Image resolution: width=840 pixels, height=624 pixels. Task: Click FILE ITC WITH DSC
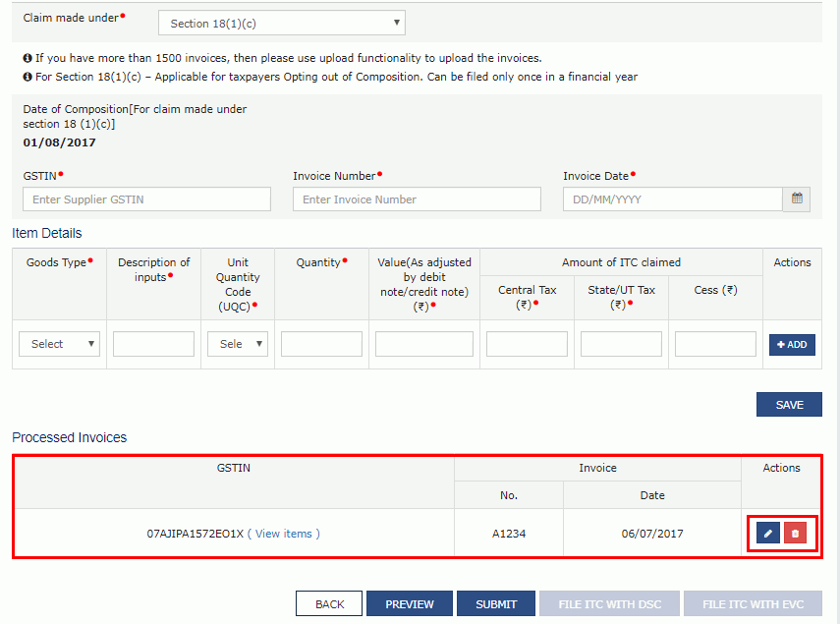[609, 603]
